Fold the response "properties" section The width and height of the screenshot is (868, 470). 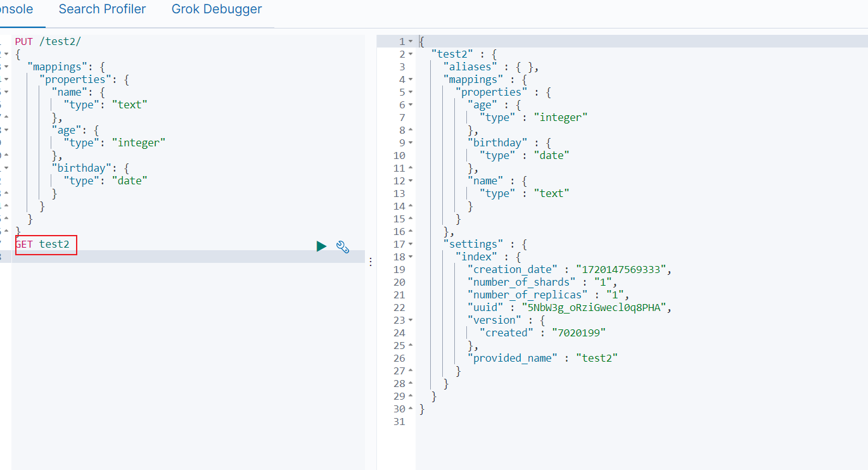(x=410, y=92)
